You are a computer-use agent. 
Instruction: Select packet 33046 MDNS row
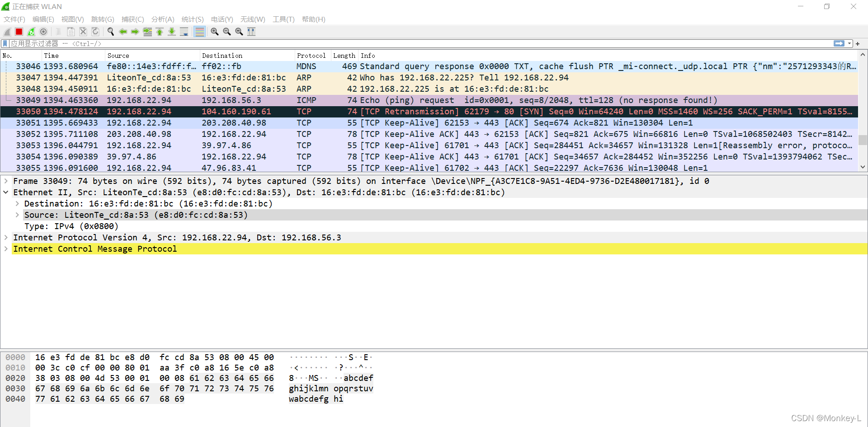[429, 66]
